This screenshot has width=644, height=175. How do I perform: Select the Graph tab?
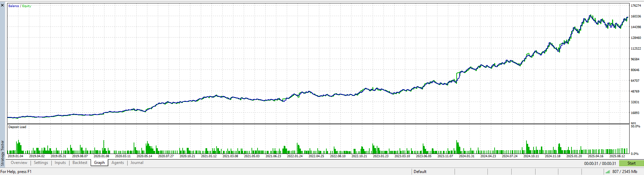[x=99, y=163]
